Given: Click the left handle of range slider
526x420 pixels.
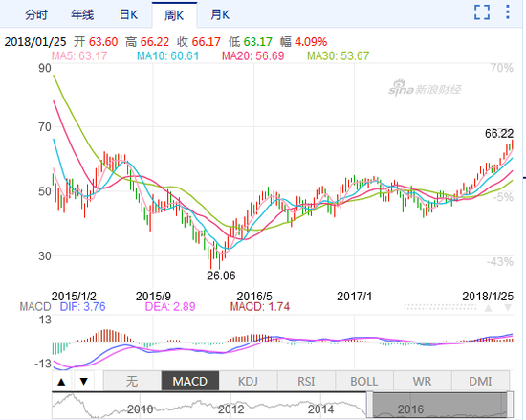Looking at the screenshot, I should [x=370, y=405].
